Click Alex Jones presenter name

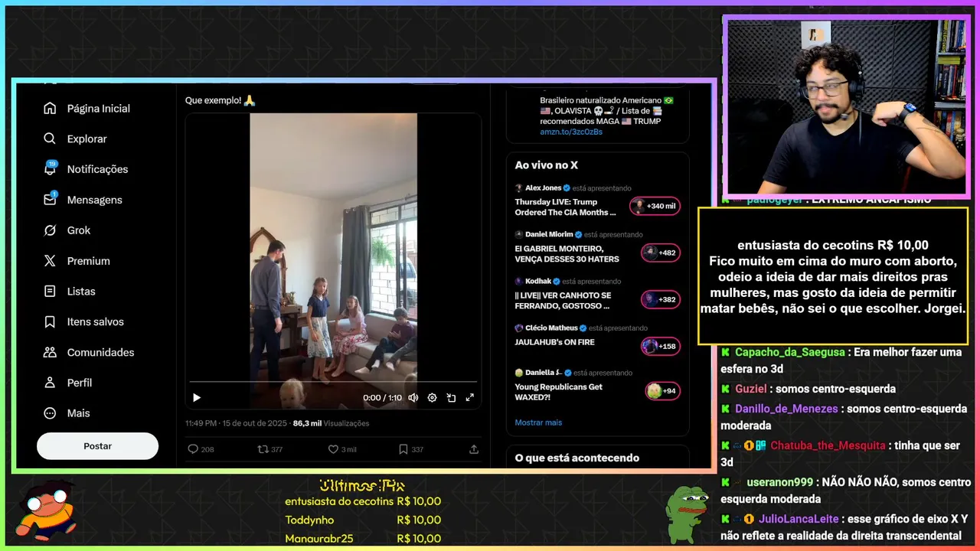(543, 187)
